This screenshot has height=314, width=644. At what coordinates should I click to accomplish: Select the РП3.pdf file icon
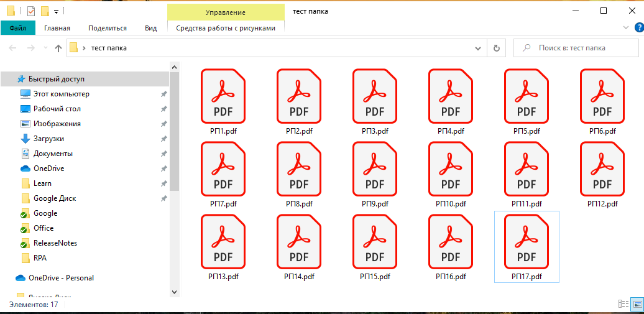[375, 96]
